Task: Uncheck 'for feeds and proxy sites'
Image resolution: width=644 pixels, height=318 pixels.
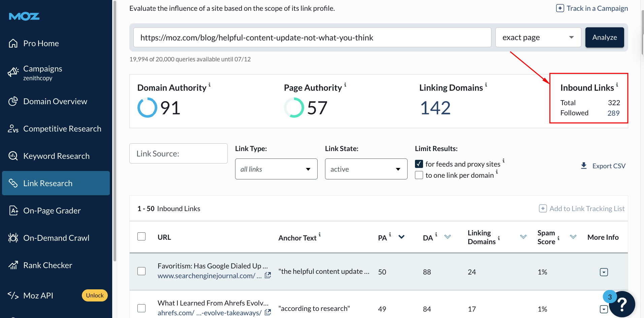Action: [x=419, y=164]
